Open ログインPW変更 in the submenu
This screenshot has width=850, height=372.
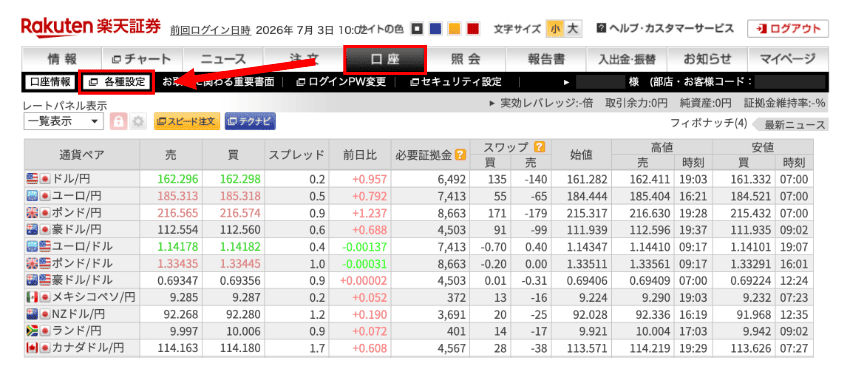(341, 82)
